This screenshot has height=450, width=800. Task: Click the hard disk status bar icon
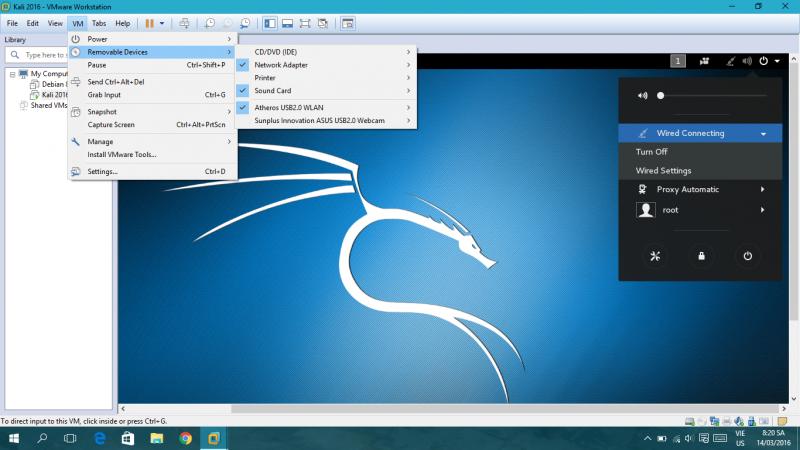pos(689,421)
